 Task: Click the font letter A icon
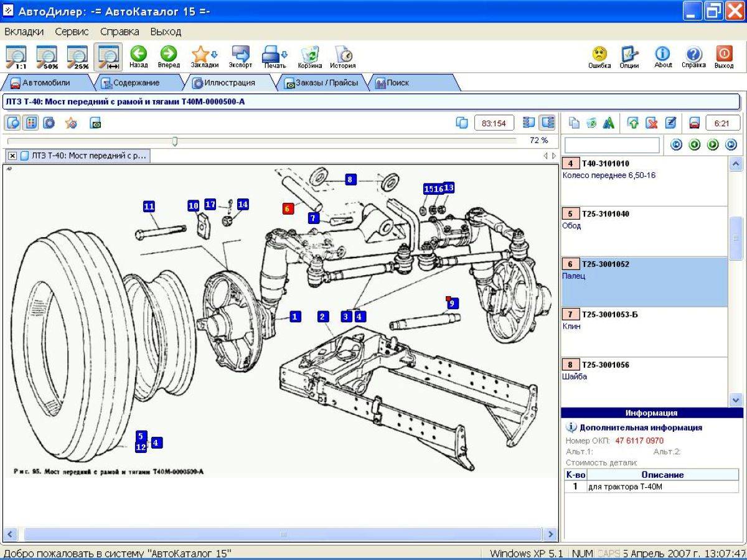pyautogui.click(x=609, y=123)
